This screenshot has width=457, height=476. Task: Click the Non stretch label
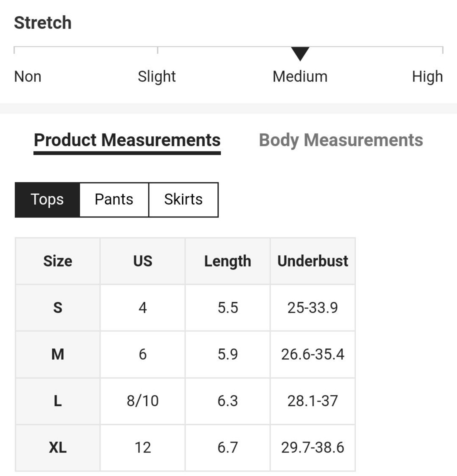coord(28,76)
